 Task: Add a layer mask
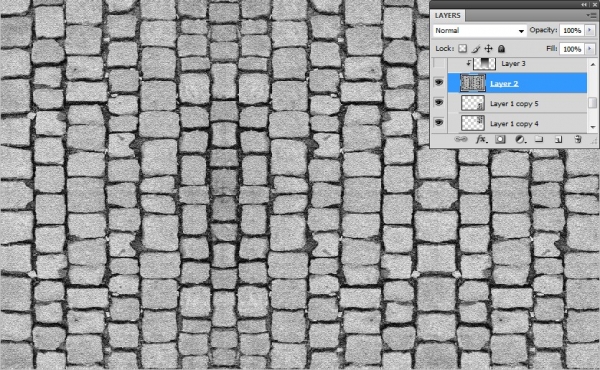click(500, 139)
